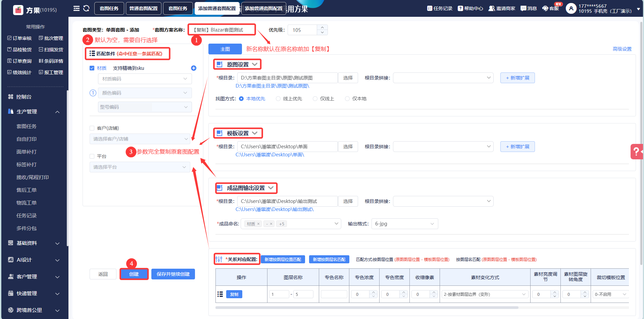644x319 pixels.
Task: Remove the "-" tag from 成品命名
Action: 271,224
